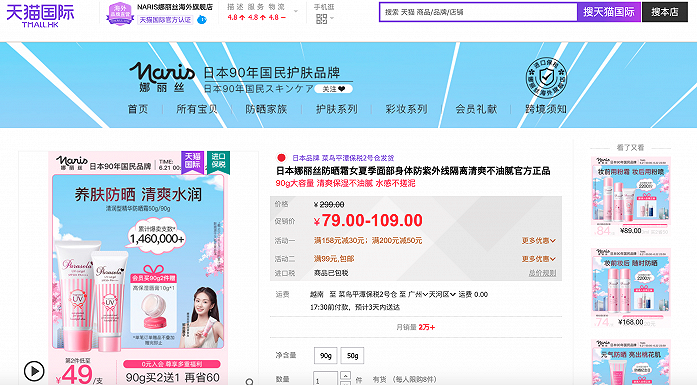
Task: Click the 搜天猫国际 search button
Action: point(609,12)
